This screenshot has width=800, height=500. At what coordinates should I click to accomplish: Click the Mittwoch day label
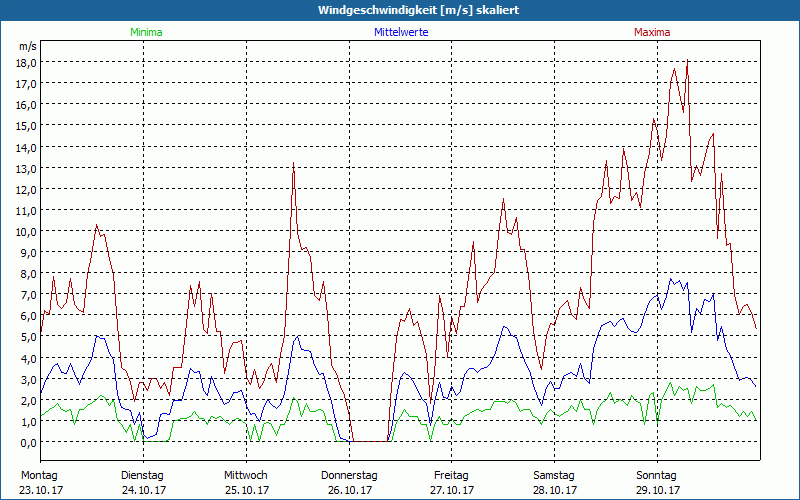tap(245, 475)
